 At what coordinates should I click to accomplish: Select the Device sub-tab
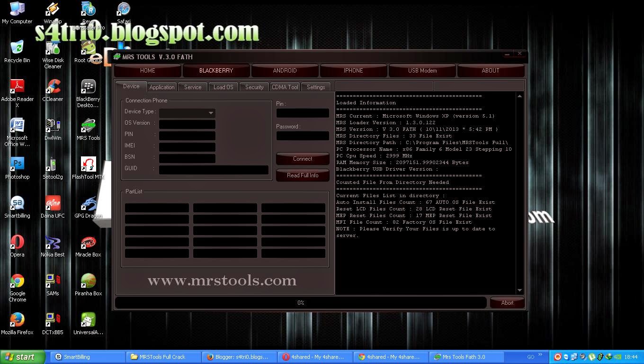(131, 86)
